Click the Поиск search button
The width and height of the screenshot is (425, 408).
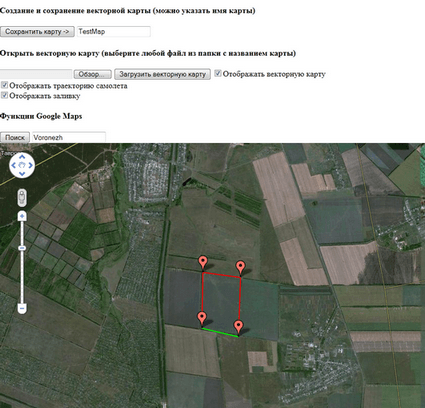[15, 137]
